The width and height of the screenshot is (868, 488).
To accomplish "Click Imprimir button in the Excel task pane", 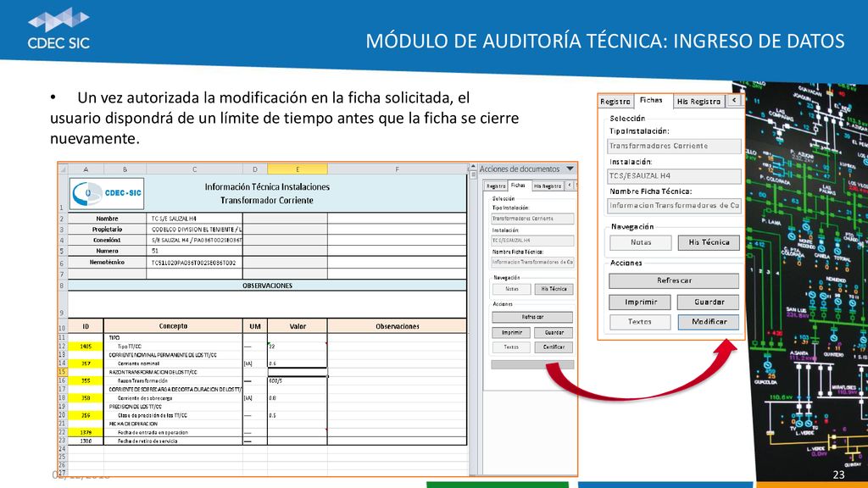I will pos(511,332).
